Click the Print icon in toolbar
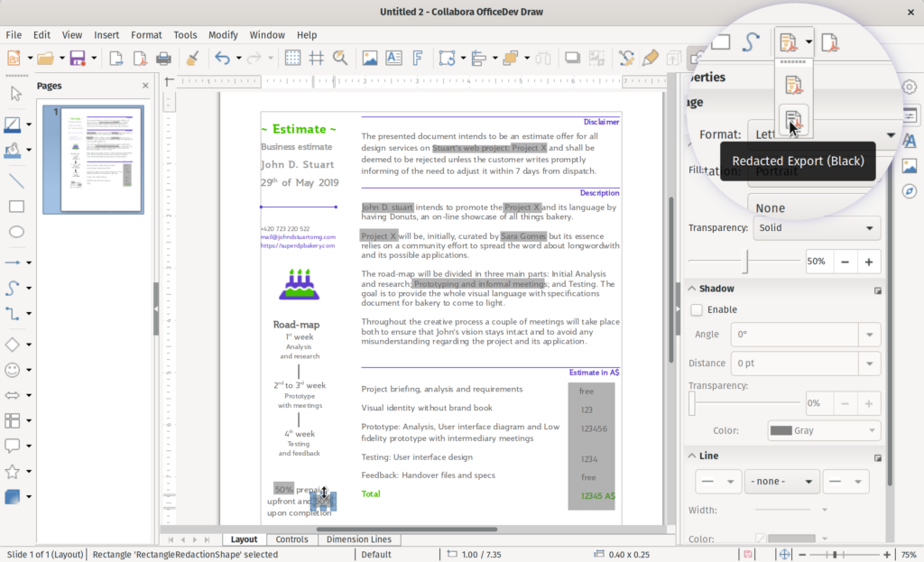Viewport: 924px width, 562px height. pos(163,59)
